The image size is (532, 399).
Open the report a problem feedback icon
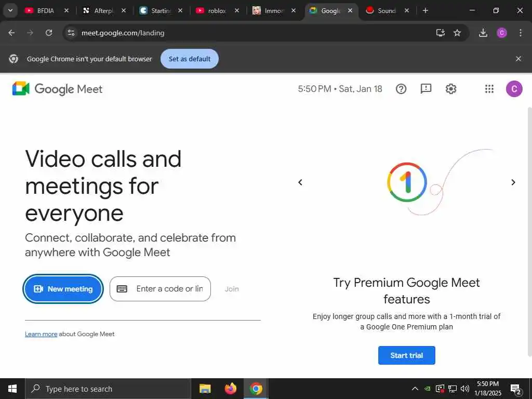(x=426, y=89)
